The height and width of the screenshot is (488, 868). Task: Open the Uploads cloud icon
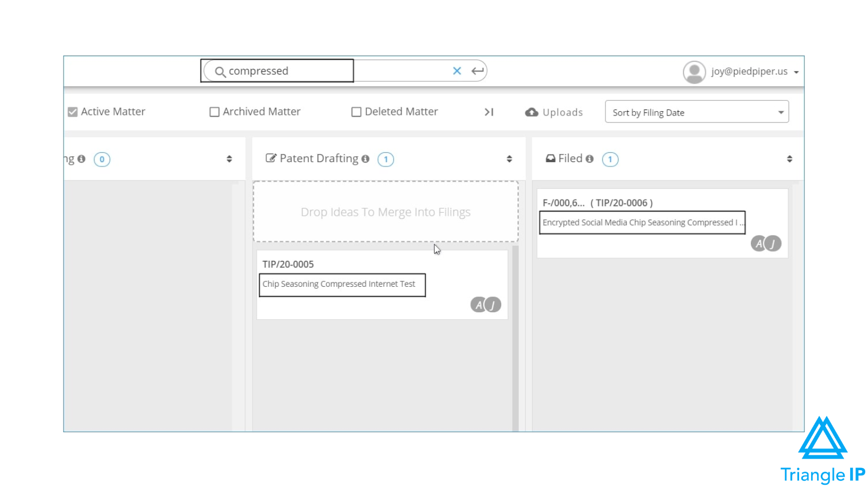pyautogui.click(x=532, y=112)
